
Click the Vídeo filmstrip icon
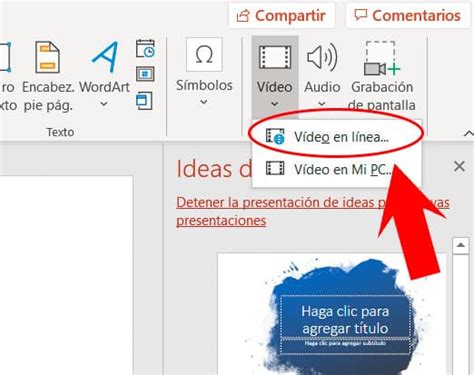click(x=275, y=58)
